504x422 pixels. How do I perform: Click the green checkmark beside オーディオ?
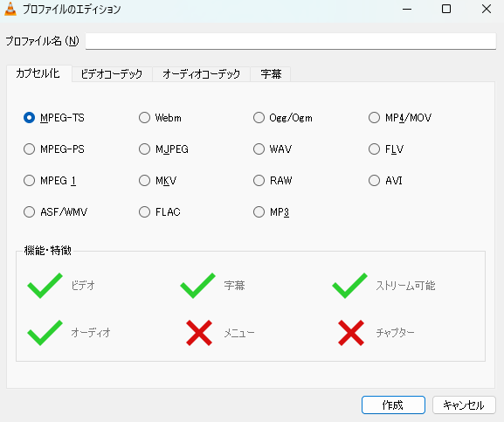click(45, 333)
